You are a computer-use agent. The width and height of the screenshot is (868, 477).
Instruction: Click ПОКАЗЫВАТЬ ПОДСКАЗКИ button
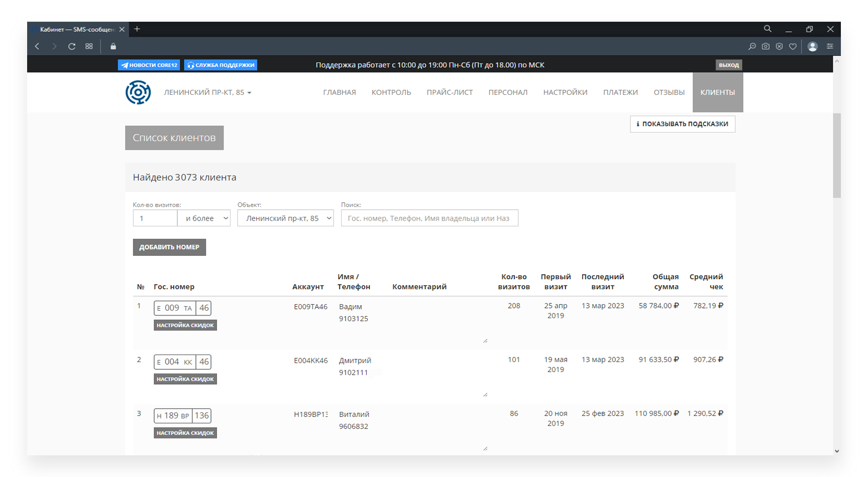click(682, 124)
